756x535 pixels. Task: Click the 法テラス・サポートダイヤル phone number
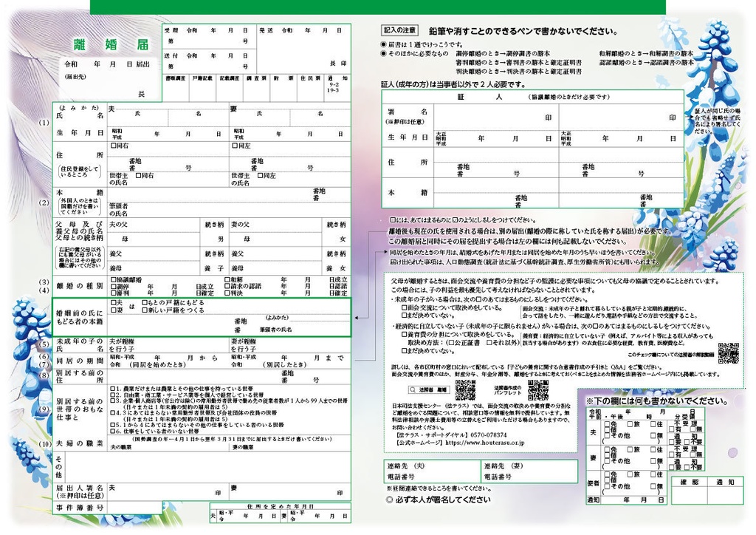pyautogui.click(x=489, y=435)
